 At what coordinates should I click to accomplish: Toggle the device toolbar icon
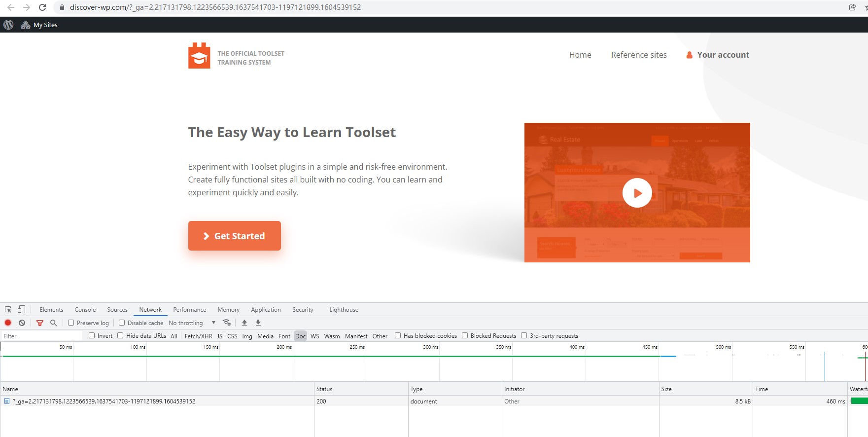click(x=21, y=310)
